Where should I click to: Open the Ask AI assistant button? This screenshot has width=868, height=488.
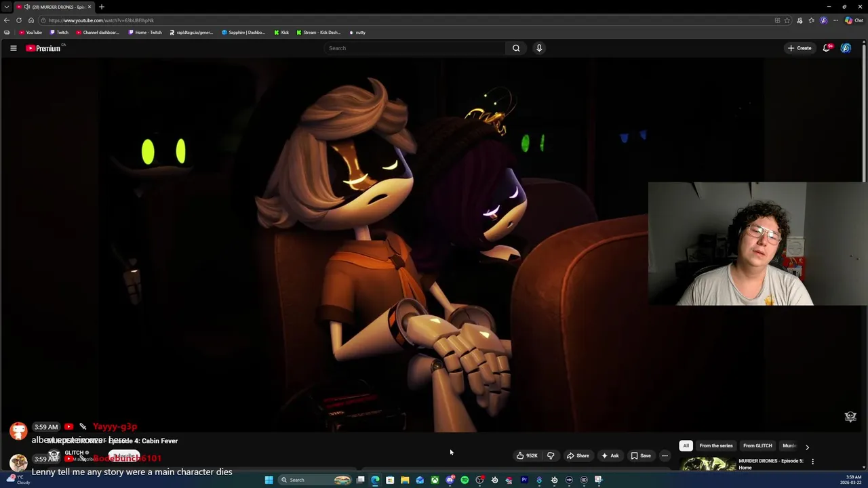[x=610, y=455]
